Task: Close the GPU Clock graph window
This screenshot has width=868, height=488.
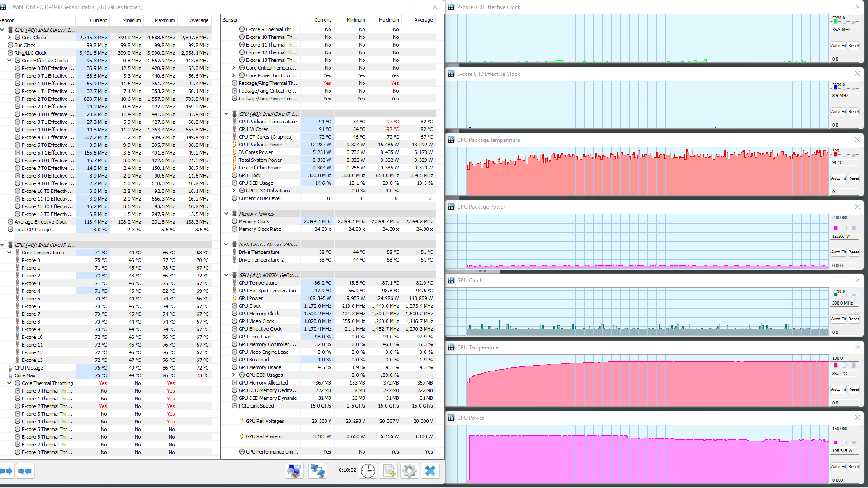Action: pyautogui.click(x=857, y=281)
